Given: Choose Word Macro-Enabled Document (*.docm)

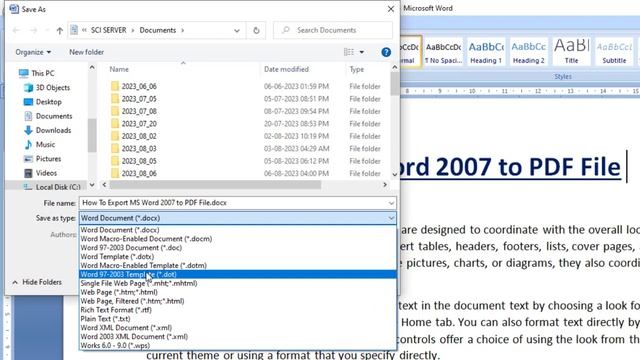Looking at the screenshot, I should coord(238,239).
